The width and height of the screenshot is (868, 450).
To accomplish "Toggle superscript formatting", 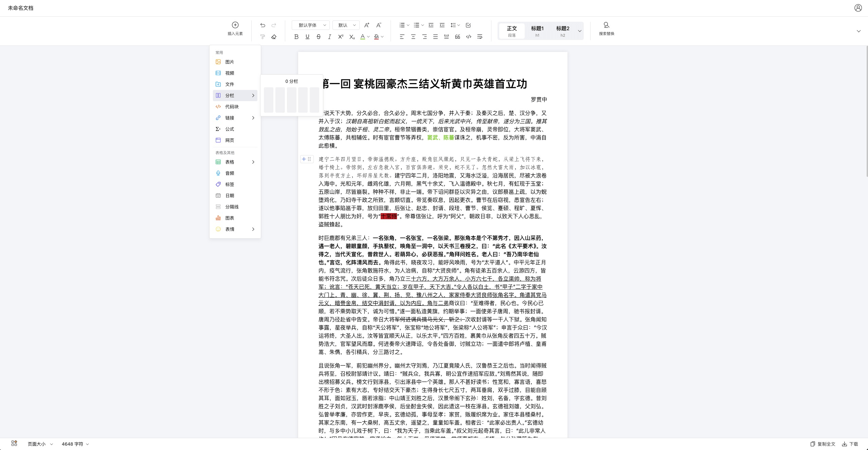I will (x=341, y=37).
